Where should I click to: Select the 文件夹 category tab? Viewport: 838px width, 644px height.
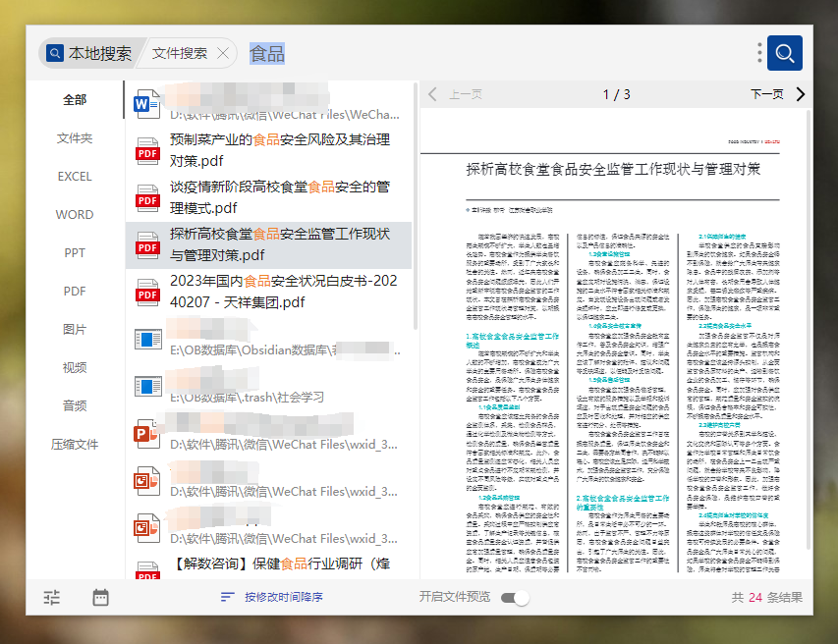[75, 138]
